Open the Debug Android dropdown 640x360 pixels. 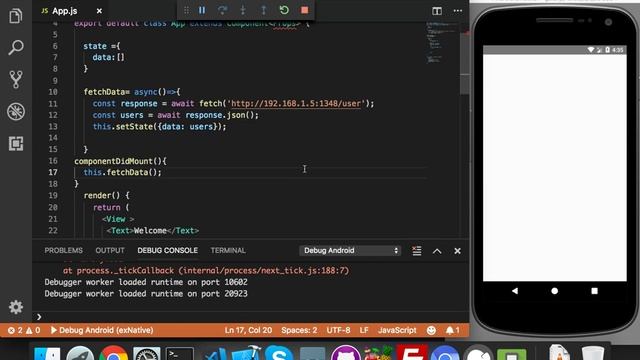click(350, 251)
